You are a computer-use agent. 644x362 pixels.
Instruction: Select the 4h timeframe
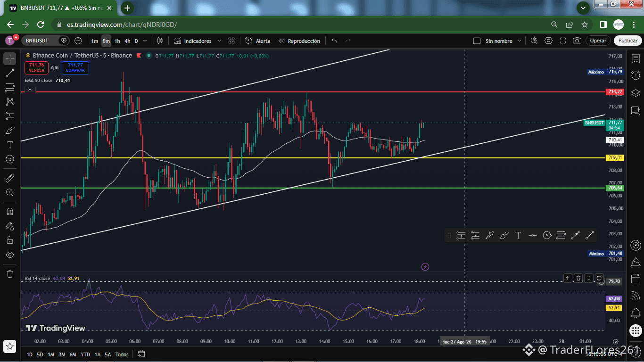pyautogui.click(x=127, y=41)
